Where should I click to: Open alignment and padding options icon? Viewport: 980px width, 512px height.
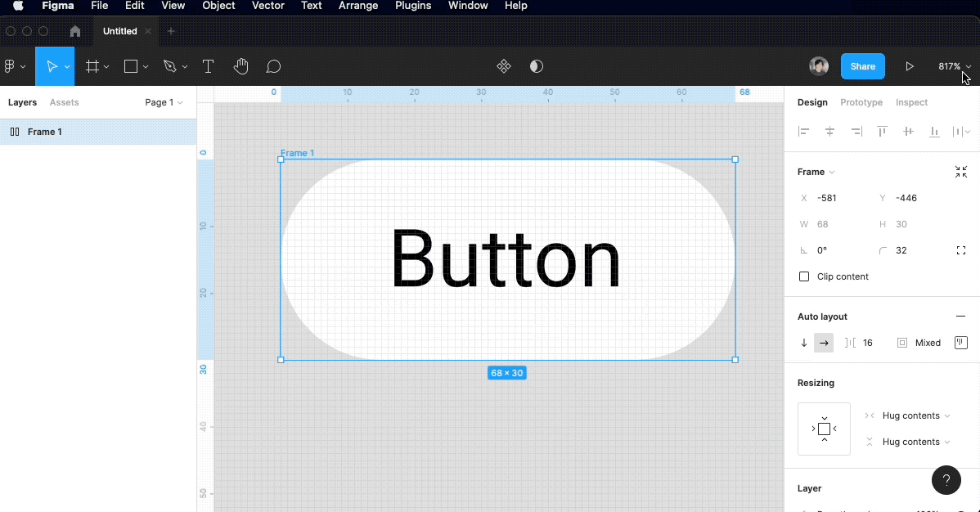(960, 343)
